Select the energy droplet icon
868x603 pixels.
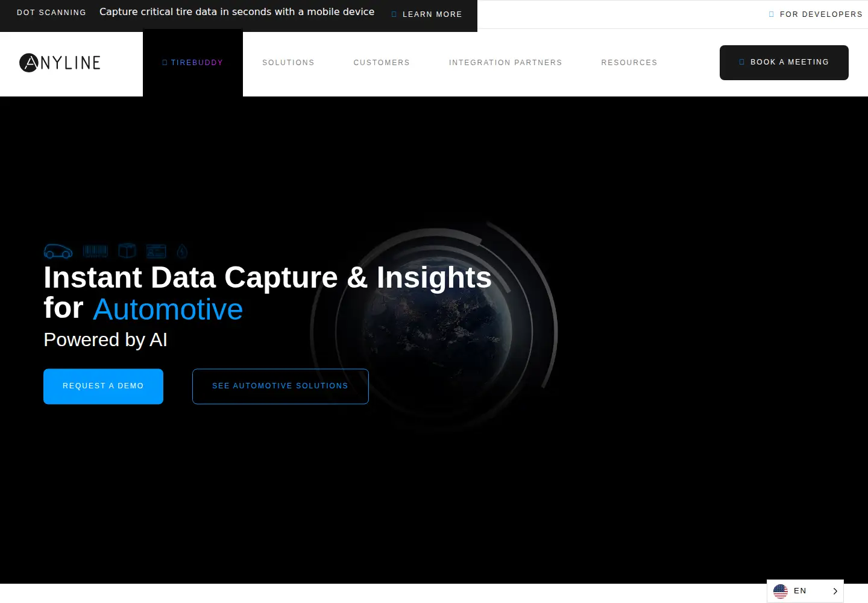pos(182,251)
